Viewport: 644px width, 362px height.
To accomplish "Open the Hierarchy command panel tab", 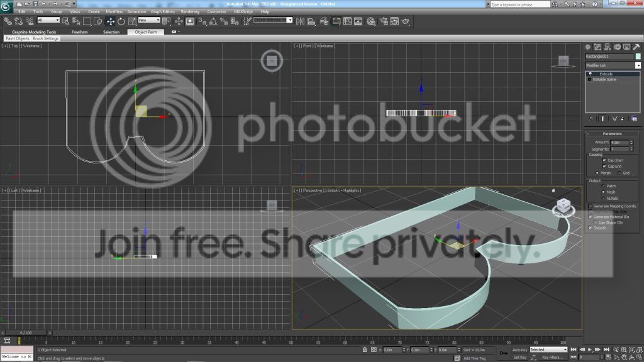I will [x=608, y=47].
